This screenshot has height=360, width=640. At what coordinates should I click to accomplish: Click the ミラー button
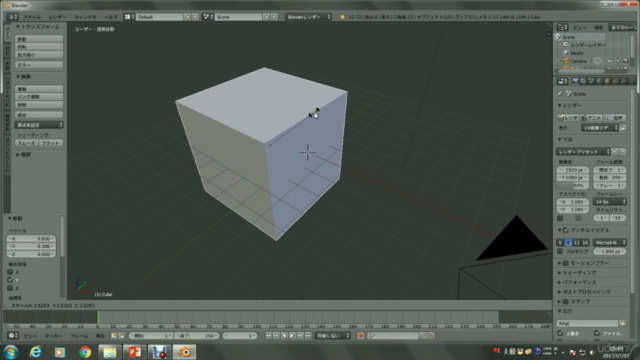pos(39,65)
